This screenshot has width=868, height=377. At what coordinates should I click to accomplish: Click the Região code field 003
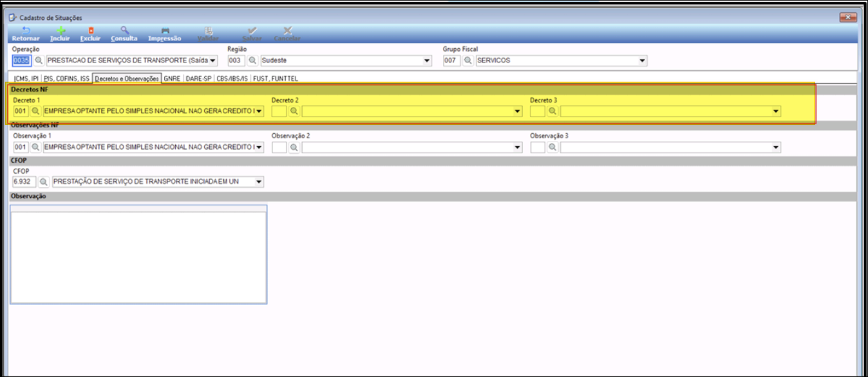click(236, 60)
